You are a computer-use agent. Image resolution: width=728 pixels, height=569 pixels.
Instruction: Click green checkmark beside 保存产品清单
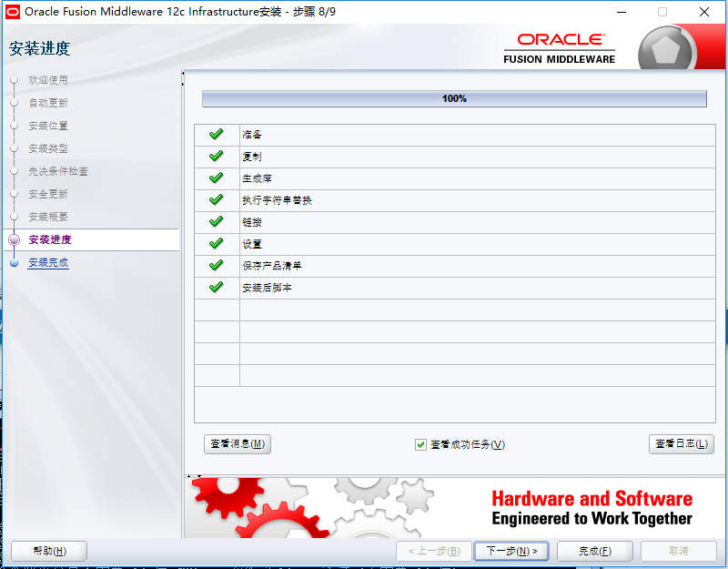click(x=216, y=265)
